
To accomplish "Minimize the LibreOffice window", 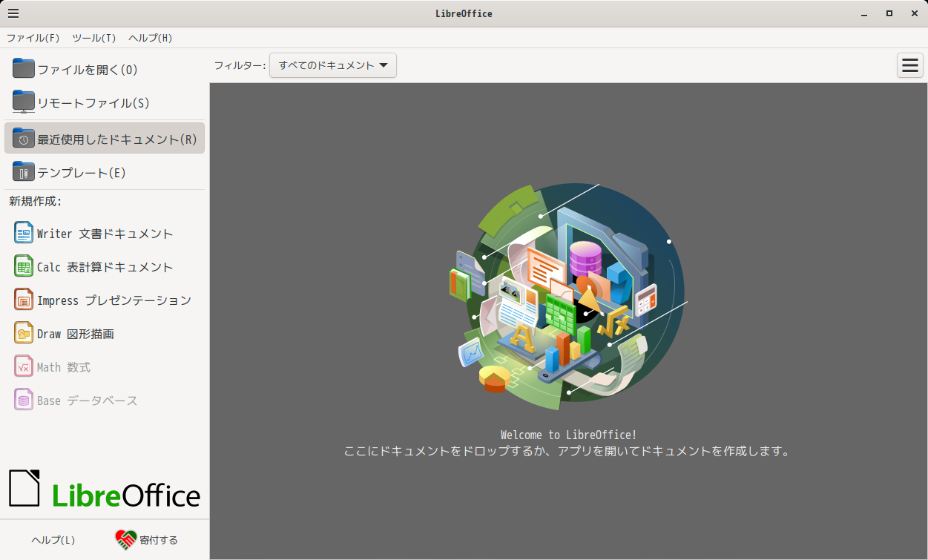I will click(864, 13).
